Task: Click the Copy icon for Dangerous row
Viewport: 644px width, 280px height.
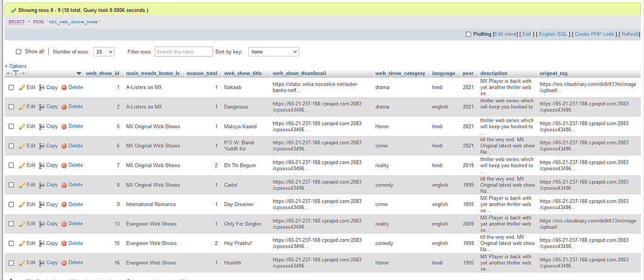Action: point(42,107)
